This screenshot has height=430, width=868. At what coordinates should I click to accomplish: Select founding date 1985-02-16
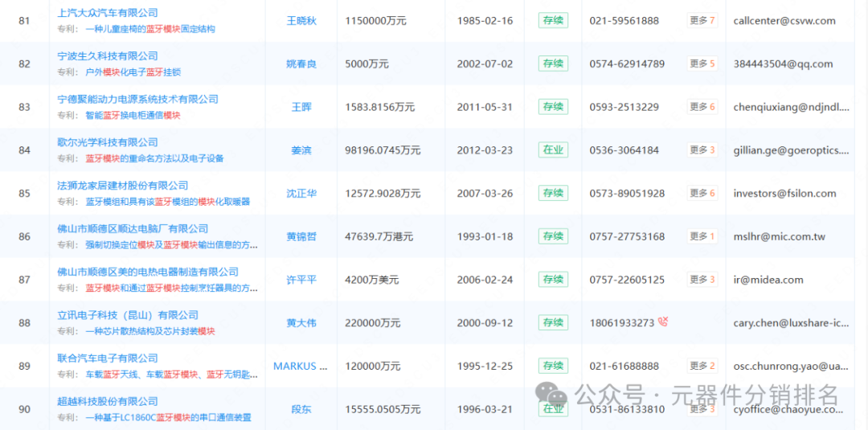[485, 21]
